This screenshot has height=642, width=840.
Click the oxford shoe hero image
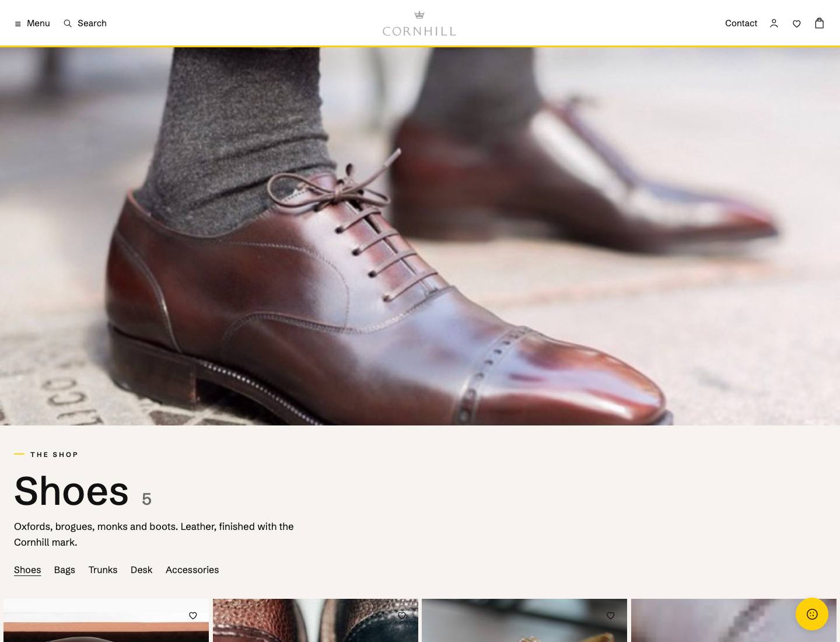tap(420, 236)
